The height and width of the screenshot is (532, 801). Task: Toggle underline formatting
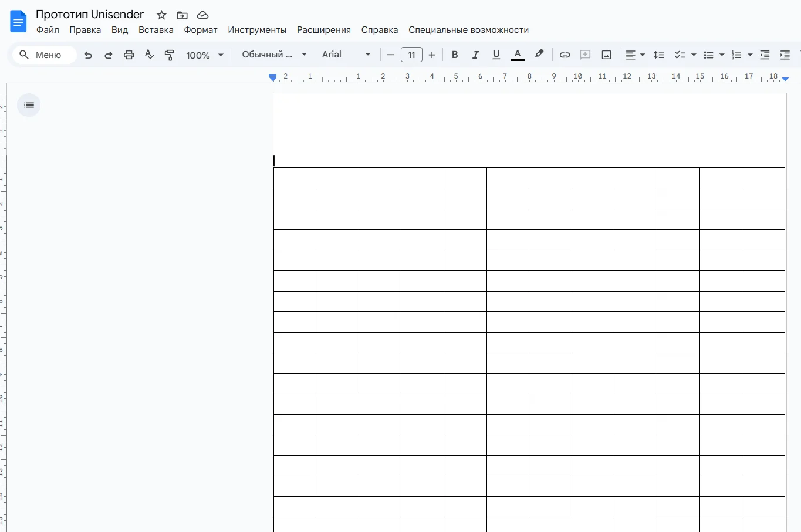[x=496, y=55]
